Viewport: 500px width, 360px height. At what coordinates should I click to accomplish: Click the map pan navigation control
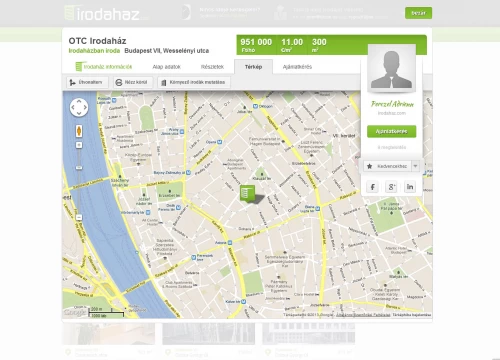coord(79,107)
